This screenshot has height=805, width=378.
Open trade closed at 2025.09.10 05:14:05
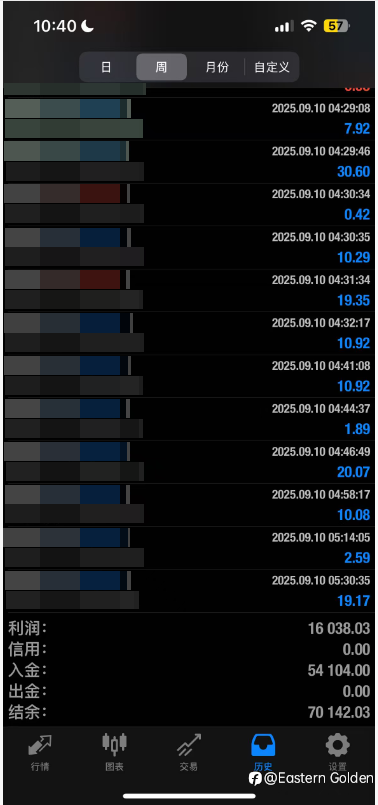click(x=189, y=548)
